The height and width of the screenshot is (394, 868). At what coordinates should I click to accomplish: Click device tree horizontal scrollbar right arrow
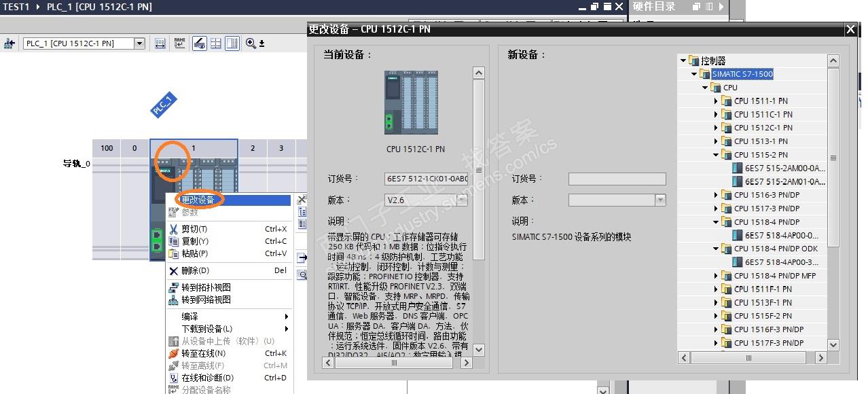tap(821, 357)
